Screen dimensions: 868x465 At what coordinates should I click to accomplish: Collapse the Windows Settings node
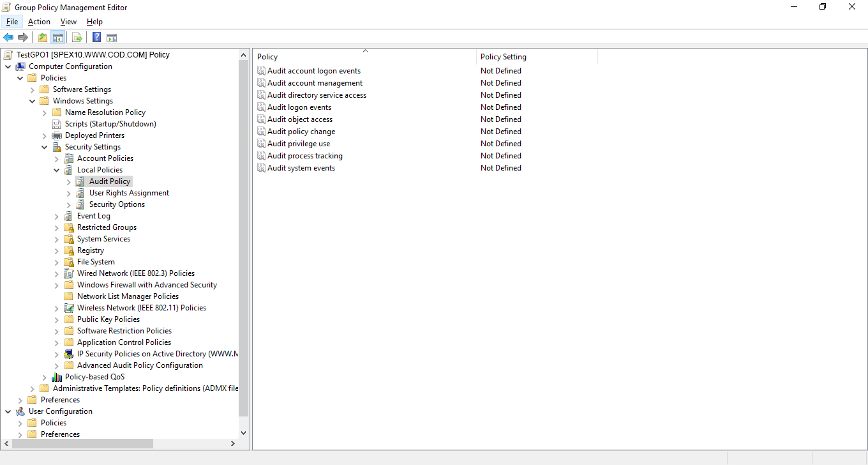[33, 101]
